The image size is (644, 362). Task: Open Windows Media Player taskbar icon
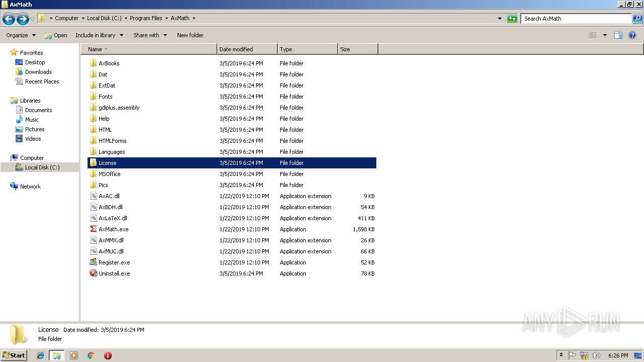74,355
